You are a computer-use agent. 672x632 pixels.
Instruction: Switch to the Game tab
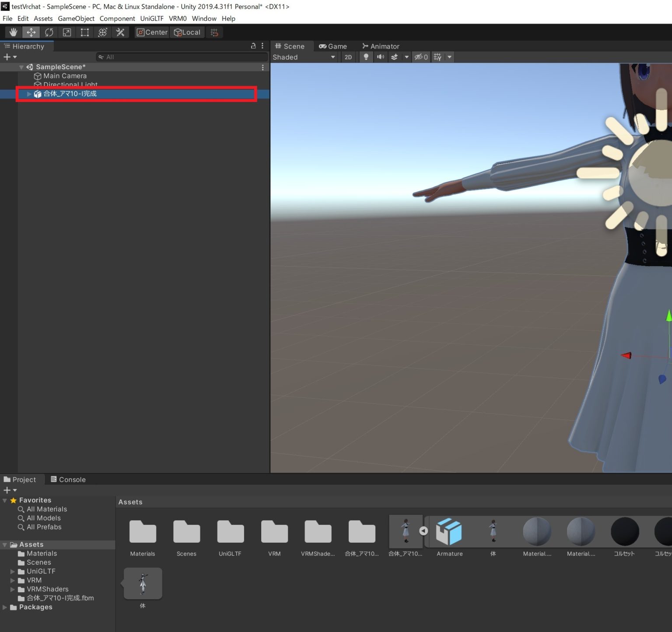pos(333,46)
